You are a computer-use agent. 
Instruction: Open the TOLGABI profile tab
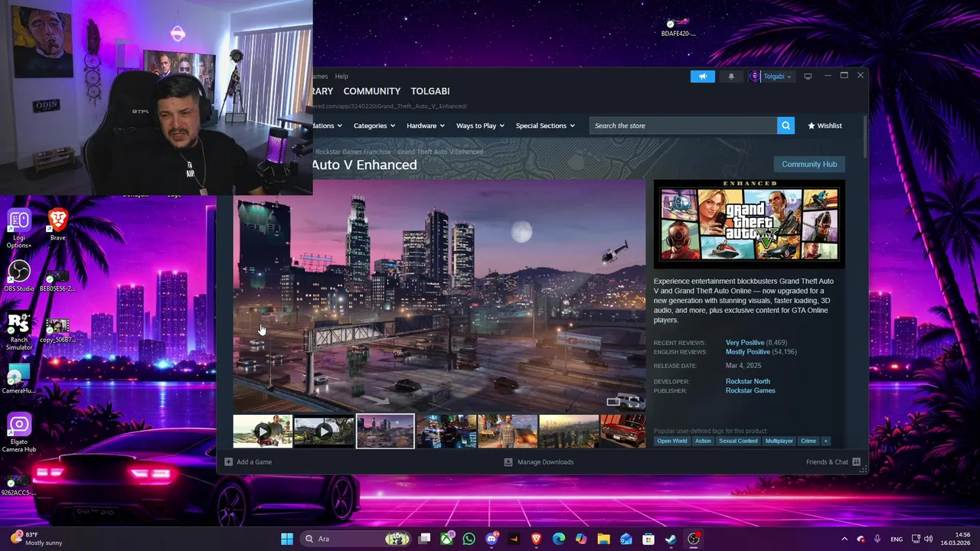430,91
